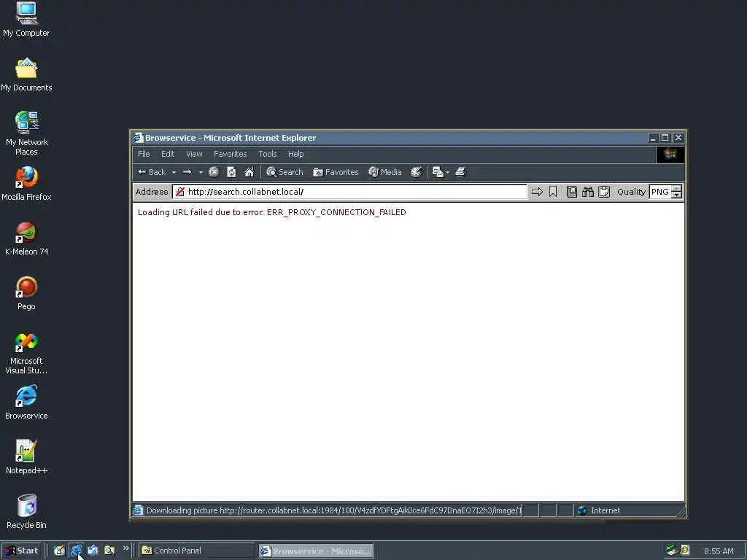The height and width of the screenshot is (560, 747).
Task: Open the Favorites pane in the toolbar
Action: coord(336,172)
